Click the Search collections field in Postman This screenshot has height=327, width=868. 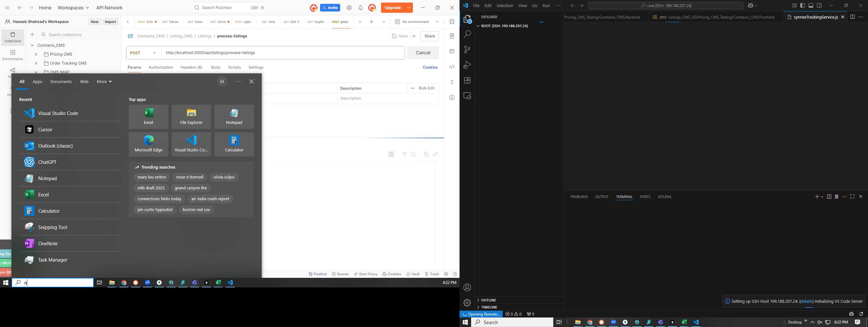coord(78,35)
